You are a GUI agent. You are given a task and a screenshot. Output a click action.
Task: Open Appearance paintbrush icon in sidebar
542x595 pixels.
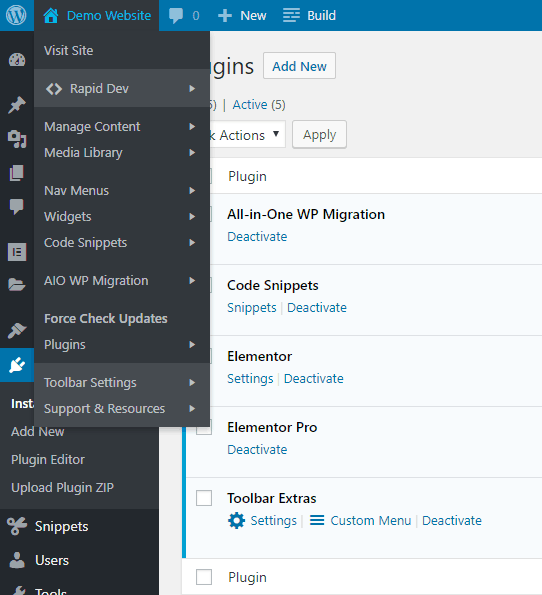pos(17,330)
